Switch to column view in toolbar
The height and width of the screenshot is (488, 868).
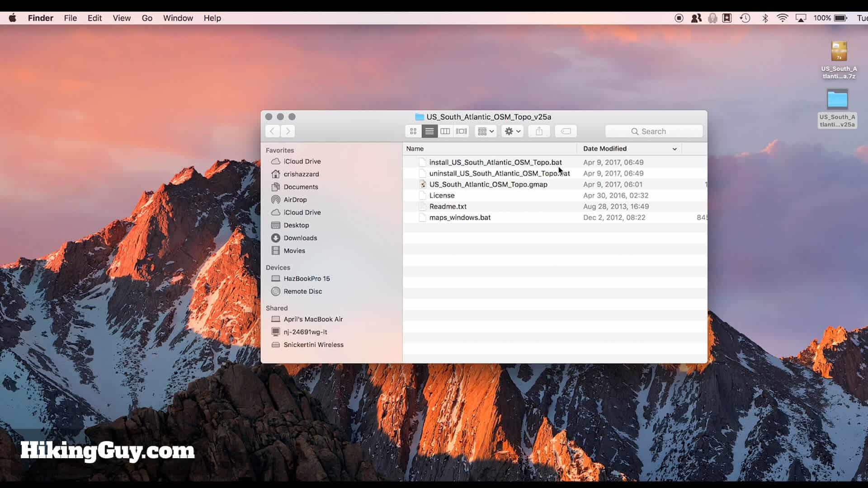pyautogui.click(x=445, y=131)
